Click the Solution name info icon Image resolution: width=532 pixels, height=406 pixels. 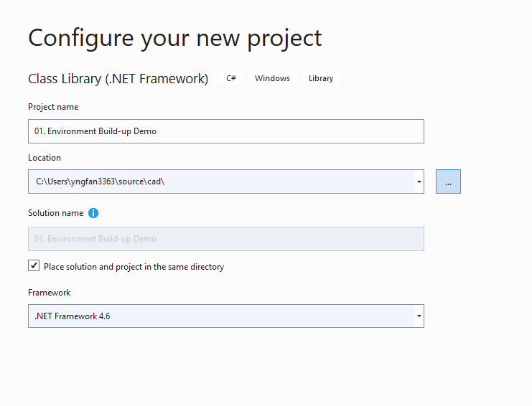click(93, 213)
